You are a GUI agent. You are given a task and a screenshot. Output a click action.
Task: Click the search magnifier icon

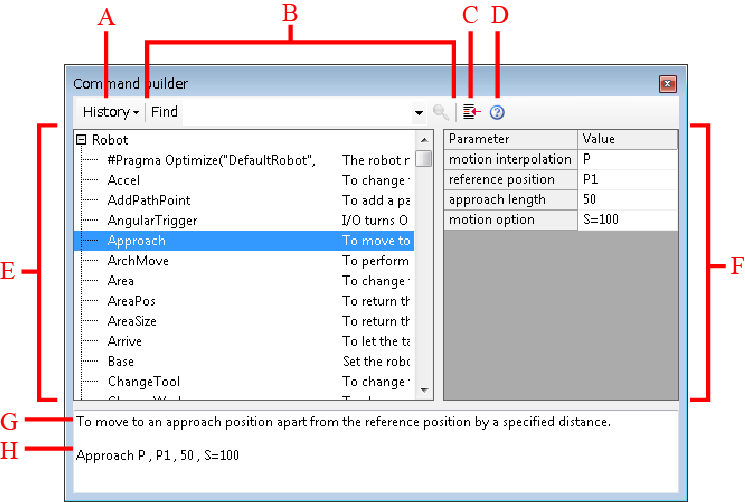pyautogui.click(x=440, y=112)
